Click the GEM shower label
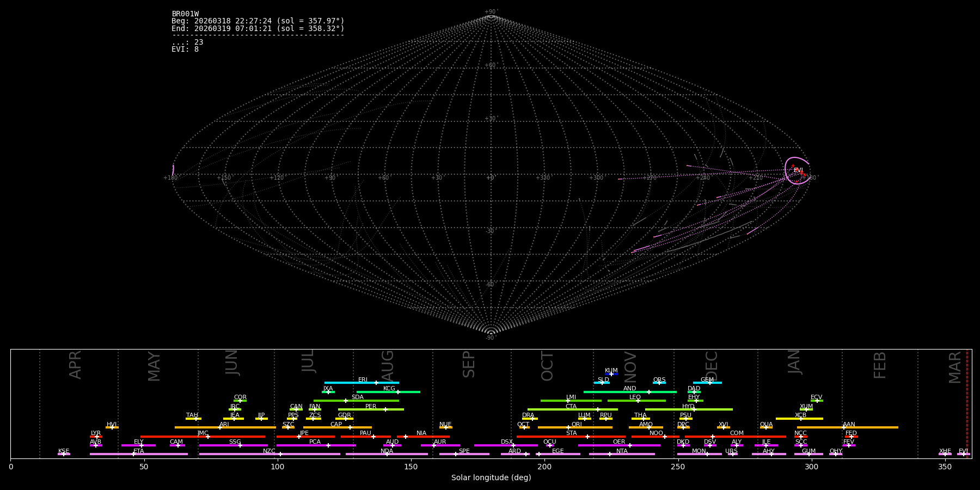The image size is (980, 490). (x=707, y=380)
